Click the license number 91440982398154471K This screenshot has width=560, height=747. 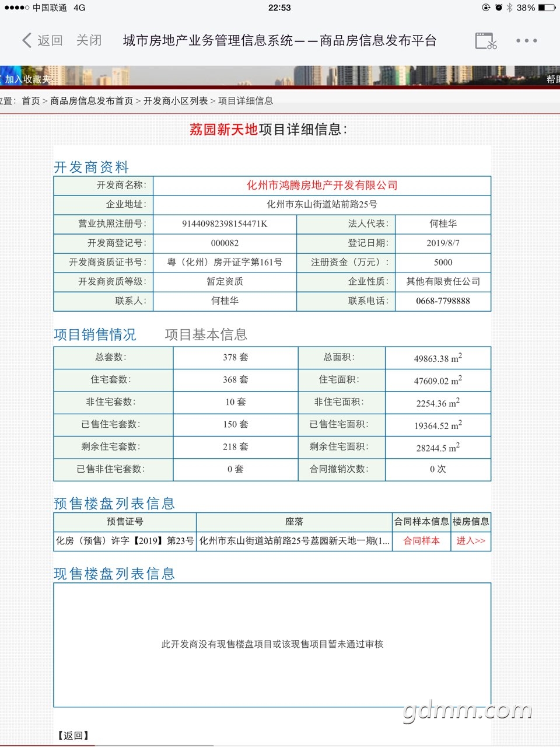(x=225, y=224)
